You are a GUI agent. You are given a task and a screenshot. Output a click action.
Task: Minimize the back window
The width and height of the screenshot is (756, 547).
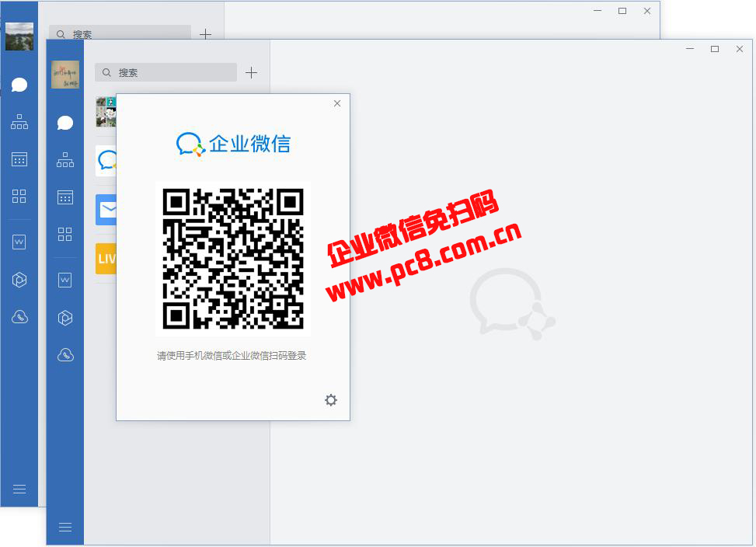pos(597,11)
